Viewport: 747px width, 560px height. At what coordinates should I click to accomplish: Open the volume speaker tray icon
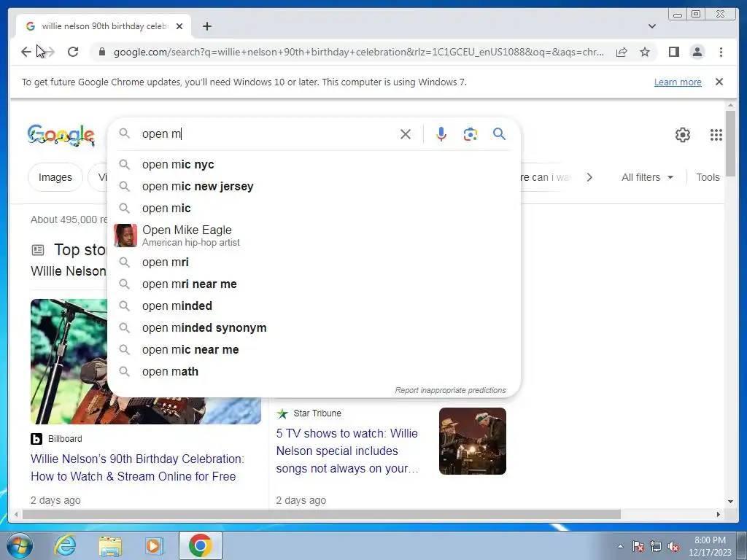point(673,546)
